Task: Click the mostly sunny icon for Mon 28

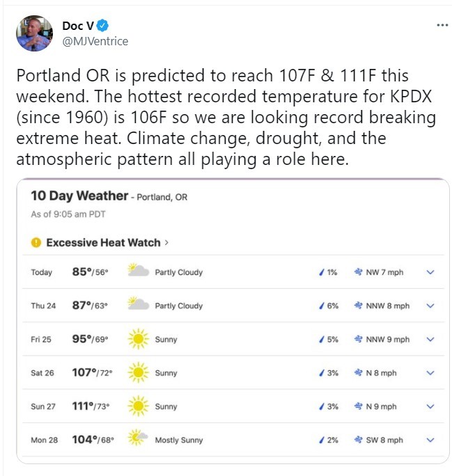Action: pos(138,437)
